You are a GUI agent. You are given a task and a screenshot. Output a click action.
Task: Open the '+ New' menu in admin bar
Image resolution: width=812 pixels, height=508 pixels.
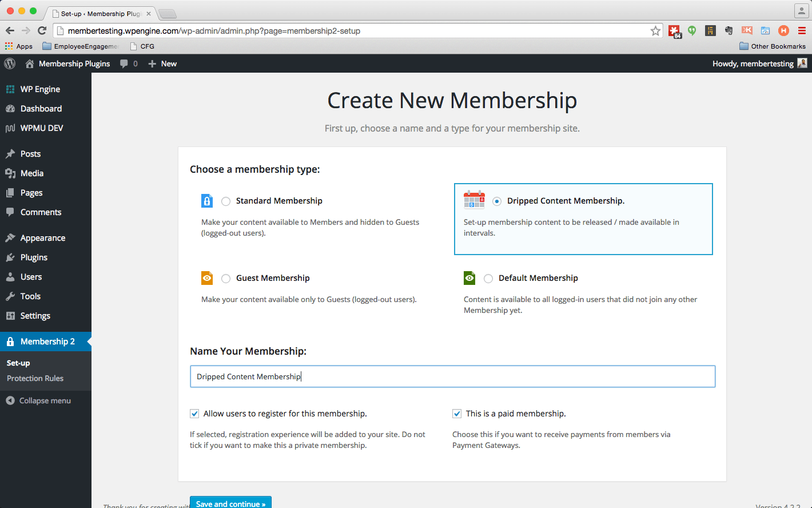[x=162, y=64]
